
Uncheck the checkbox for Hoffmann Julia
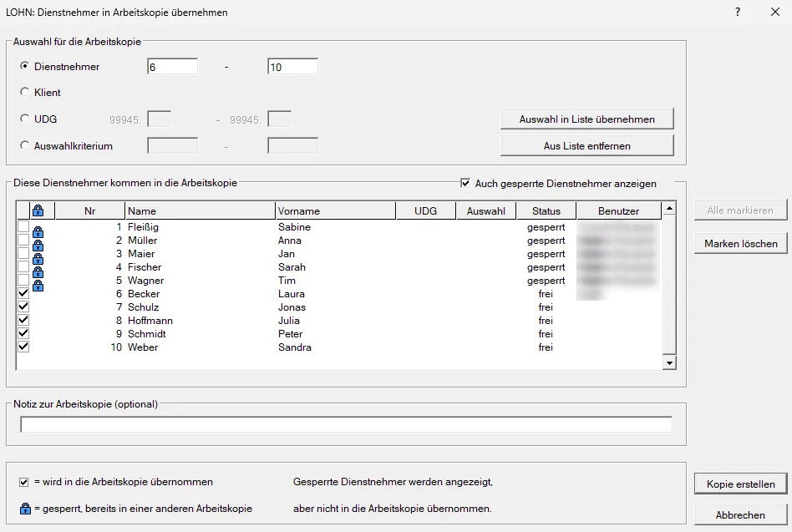pos(23,320)
